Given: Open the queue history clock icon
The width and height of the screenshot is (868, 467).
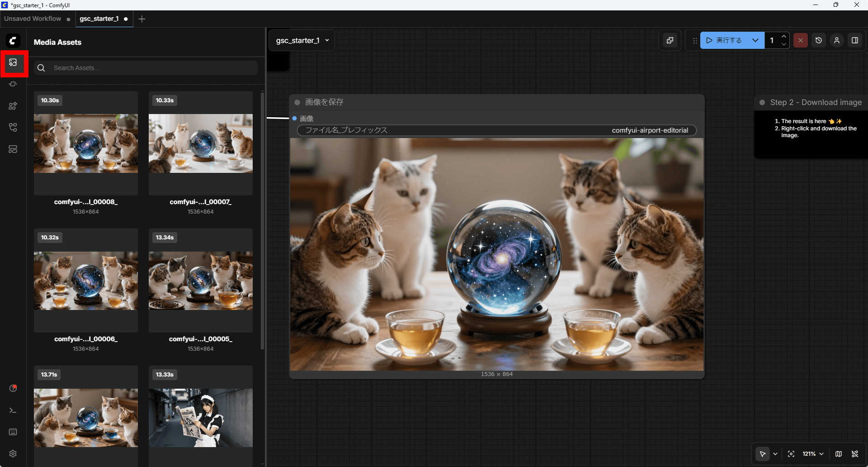Looking at the screenshot, I should (819, 40).
